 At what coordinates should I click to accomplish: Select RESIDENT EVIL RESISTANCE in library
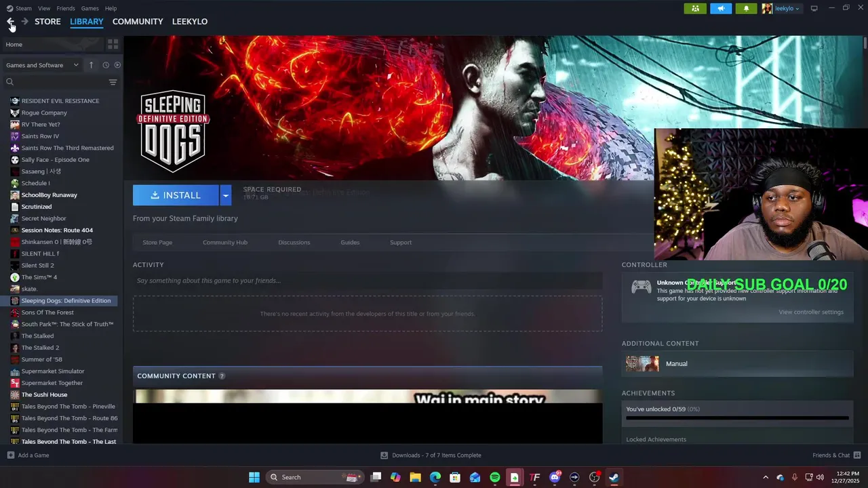pyautogui.click(x=60, y=101)
